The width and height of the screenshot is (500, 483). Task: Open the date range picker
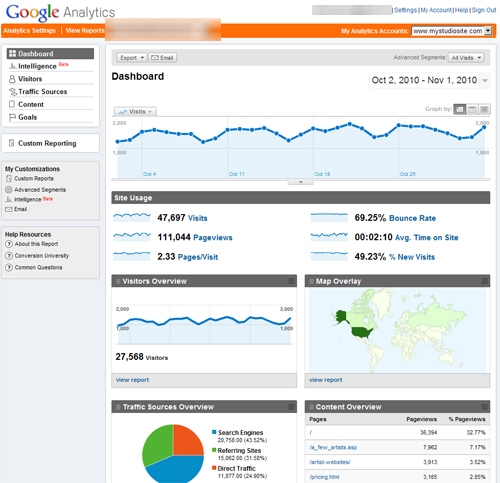(429, 80)
